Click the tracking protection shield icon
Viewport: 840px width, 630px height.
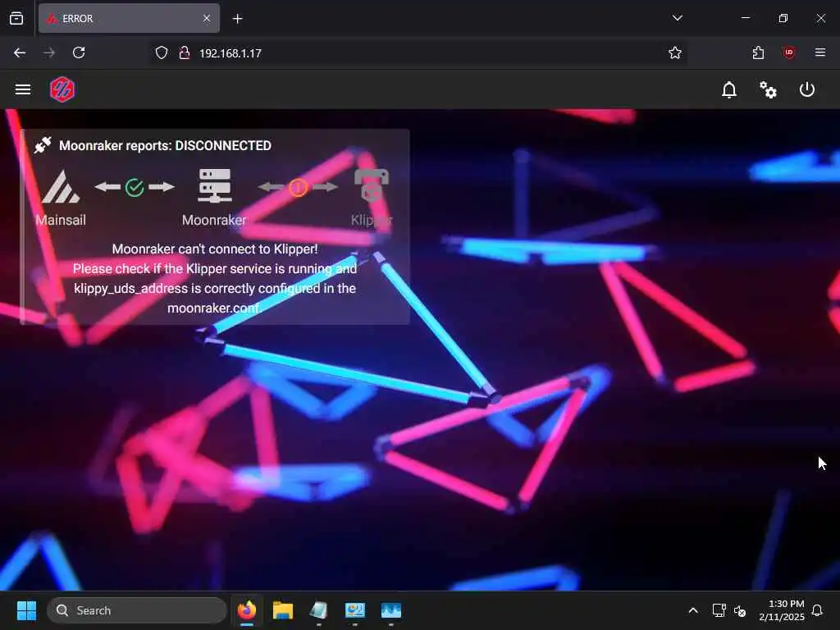point(162,53)
